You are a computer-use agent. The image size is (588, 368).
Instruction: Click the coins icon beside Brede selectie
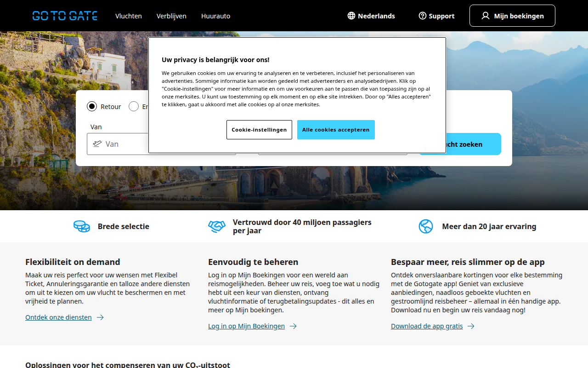(x=82, y=226)
